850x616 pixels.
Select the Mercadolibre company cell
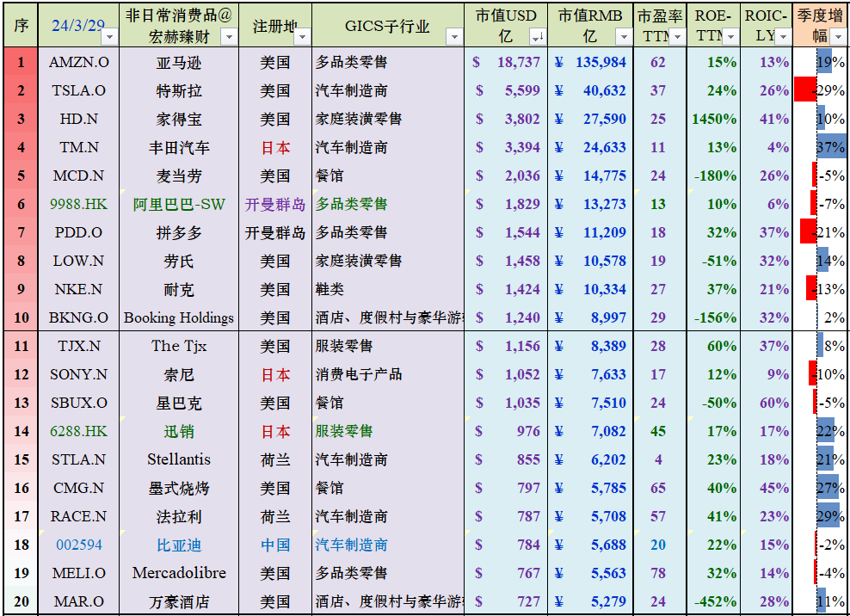179,573
